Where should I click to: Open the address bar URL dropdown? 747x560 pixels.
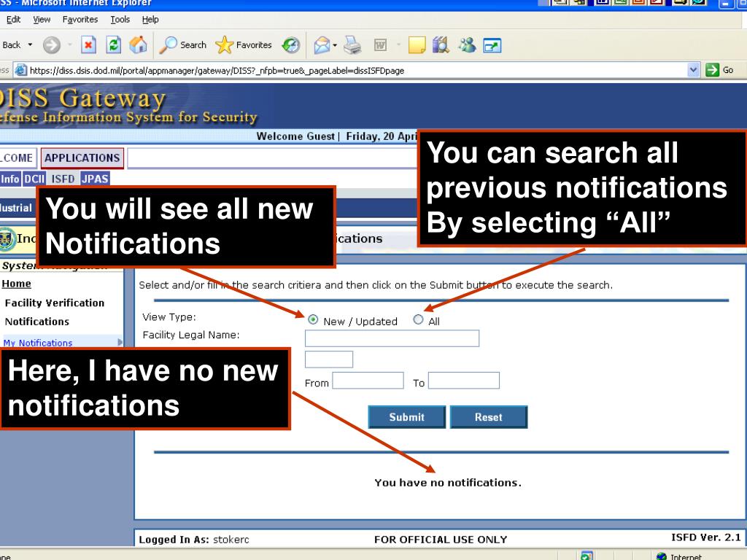click(x=693, y=70)
